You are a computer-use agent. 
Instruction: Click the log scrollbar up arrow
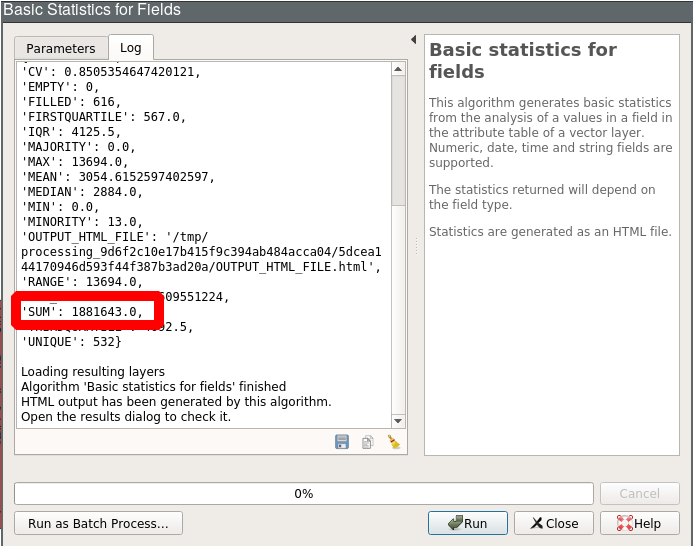(x=398, y=69)
